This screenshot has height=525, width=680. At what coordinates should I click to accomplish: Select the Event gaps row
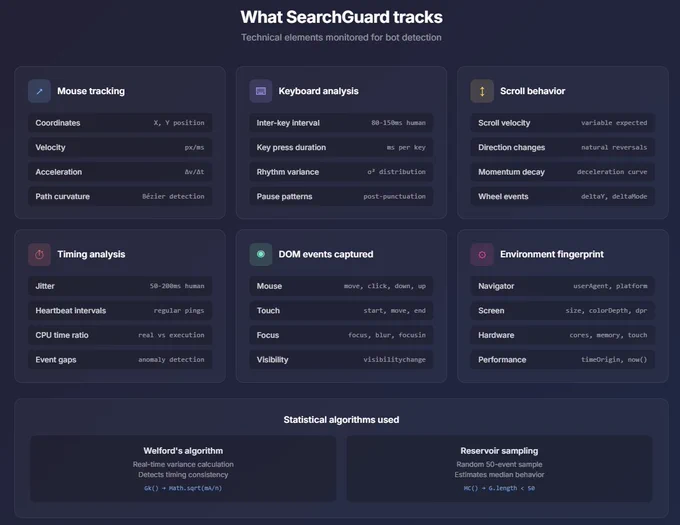coord(120,360)
